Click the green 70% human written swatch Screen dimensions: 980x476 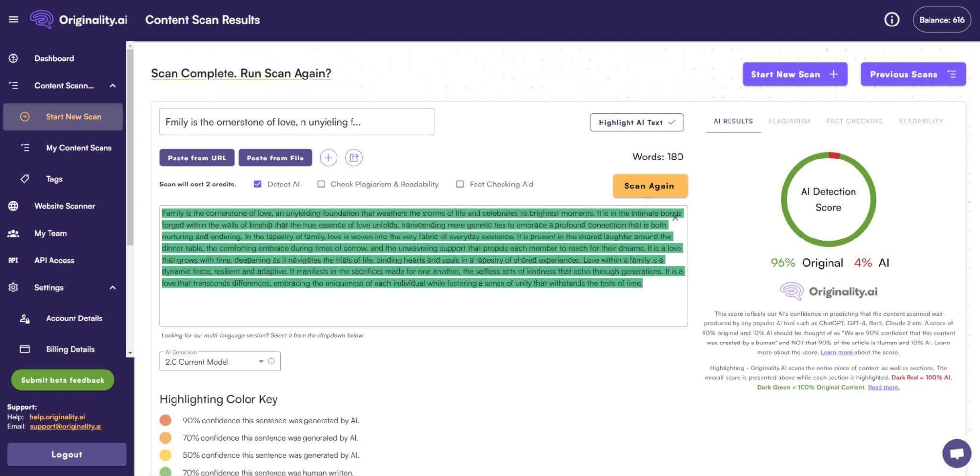pyautogui.click(x=166, y=472)
